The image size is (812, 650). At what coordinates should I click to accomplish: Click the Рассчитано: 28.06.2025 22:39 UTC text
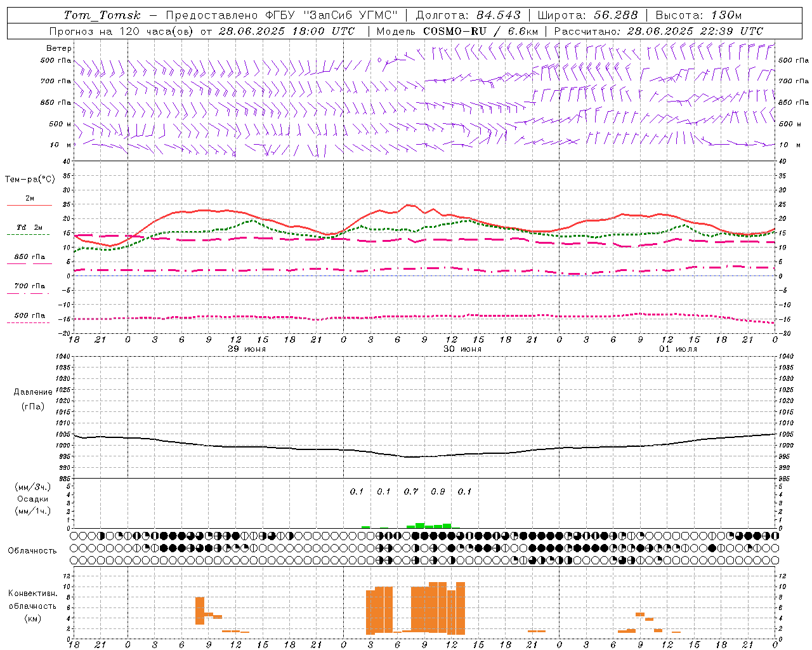click(658, 31)
